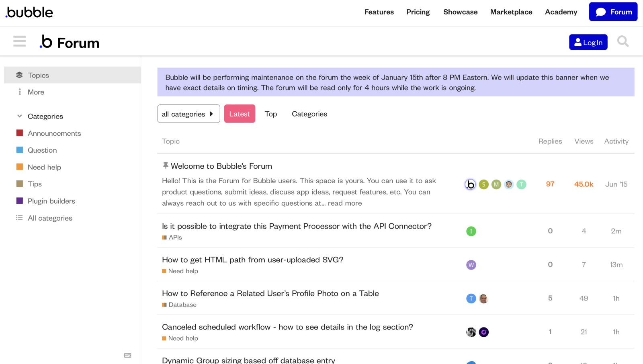Viewport: 643px width, 364px height.
Task: Click the M user avatar on Welcome topic
Action: pos(496,184)
